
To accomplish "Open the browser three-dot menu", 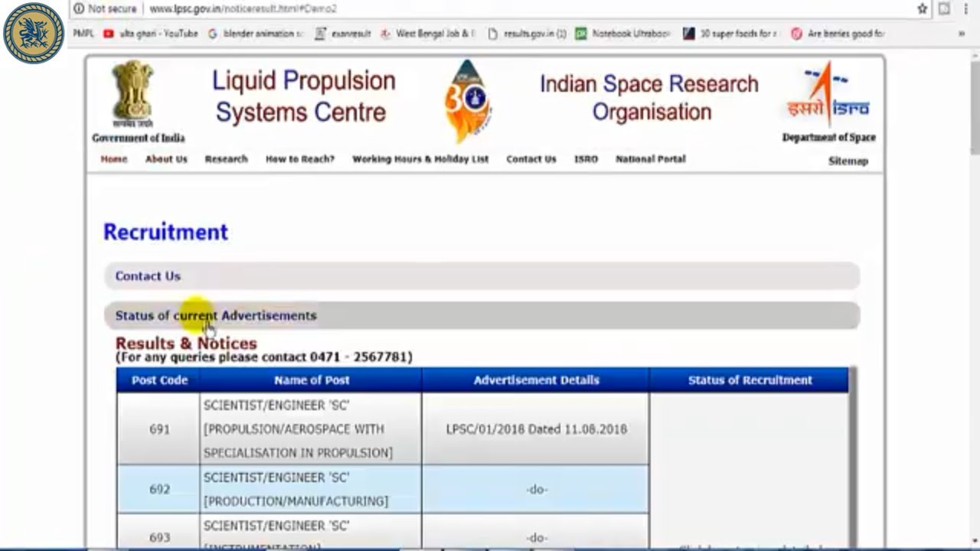I will 966,8.
